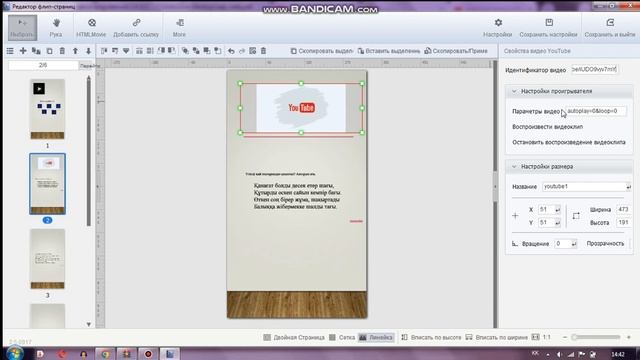The image size is (640, 360).
Task: Add a new page with plus icon
Action: pyautogui.click(x=23, y=51)
